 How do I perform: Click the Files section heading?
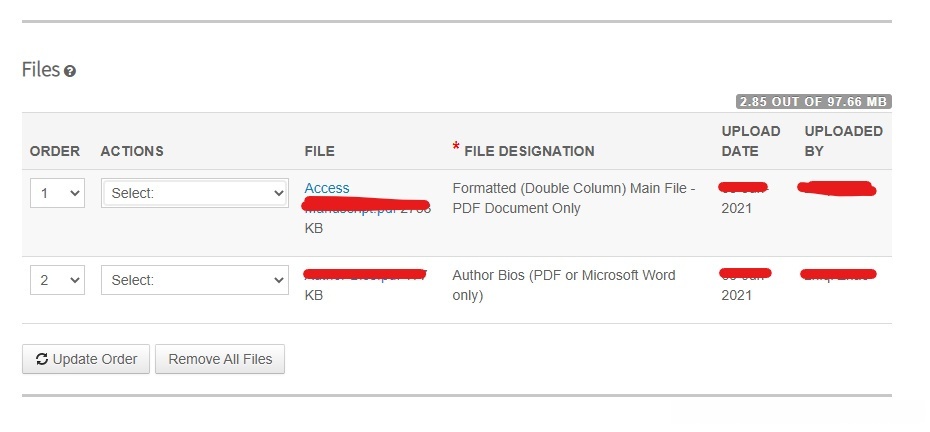(41, 71)
